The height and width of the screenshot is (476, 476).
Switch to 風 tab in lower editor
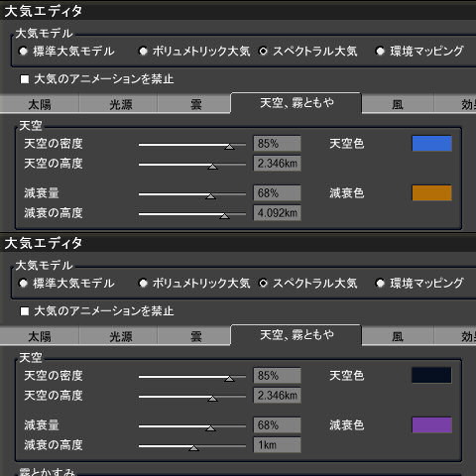398,336
